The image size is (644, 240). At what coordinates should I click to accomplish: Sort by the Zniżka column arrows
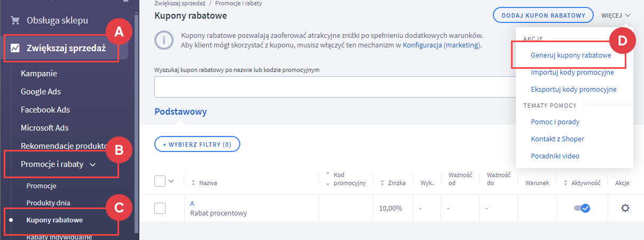point(382,183)
